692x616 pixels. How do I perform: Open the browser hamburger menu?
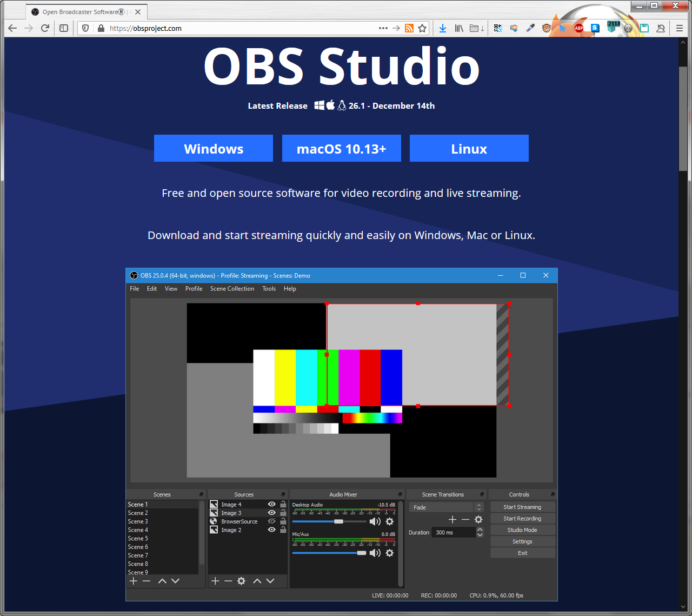tap(680, 28)
